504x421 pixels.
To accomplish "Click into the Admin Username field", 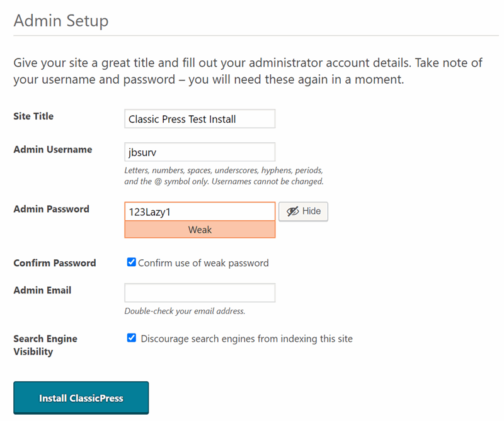I will tap(200, 152).
